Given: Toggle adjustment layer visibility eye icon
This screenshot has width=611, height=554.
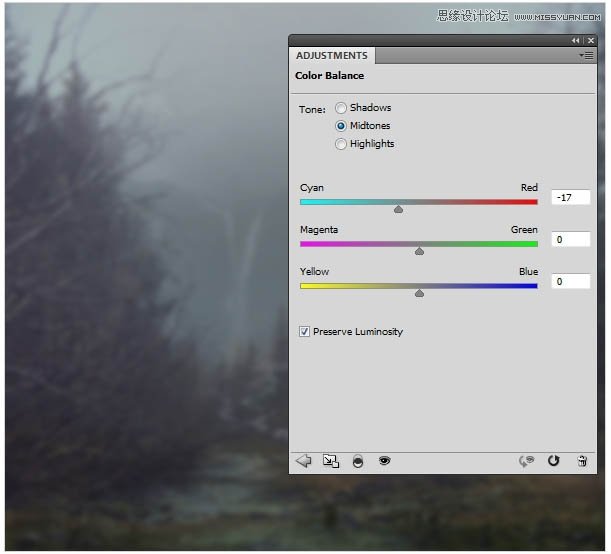Looking at the screenshot, I should point(384,461).
